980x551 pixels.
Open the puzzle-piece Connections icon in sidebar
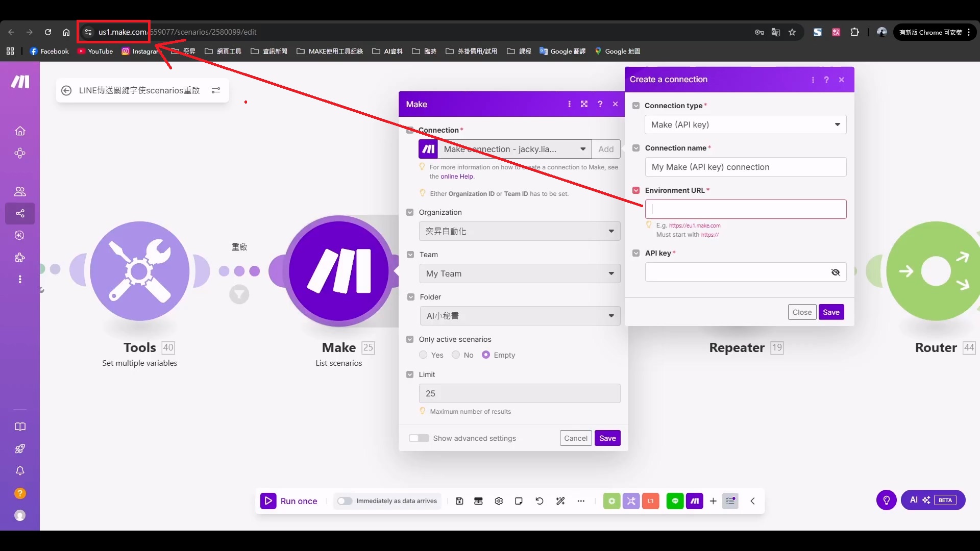[x=20, y=257]
